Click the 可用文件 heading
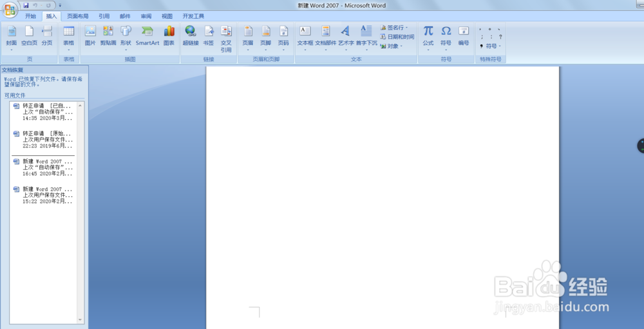The image size is (644, 329). click(x=15, y=95)
